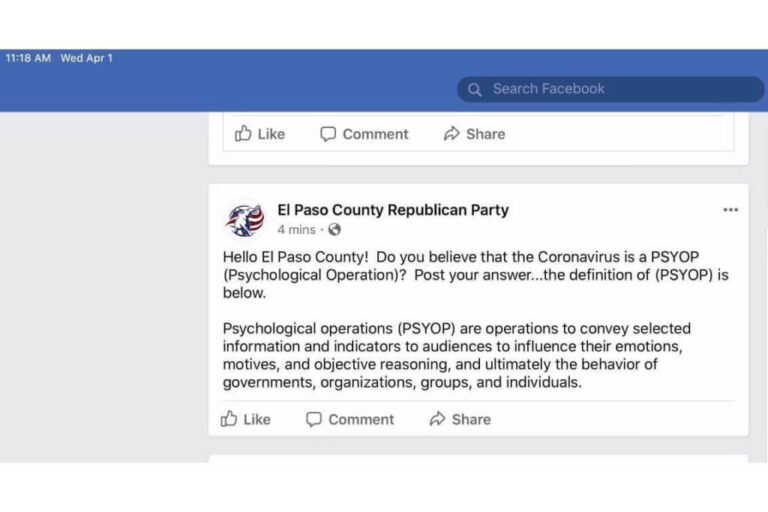Click share arrow icon on PSYOP post
Screen dimensions: 768x512
point(437,418)
